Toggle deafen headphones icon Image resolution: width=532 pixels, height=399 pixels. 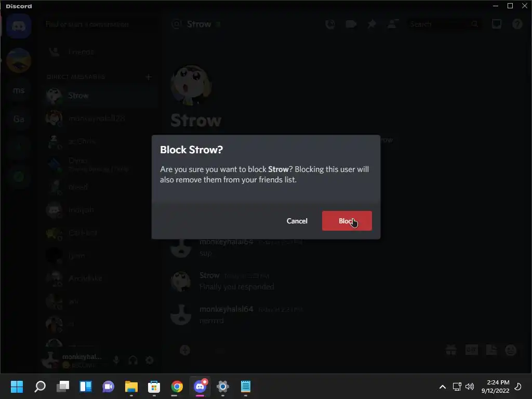133,360
